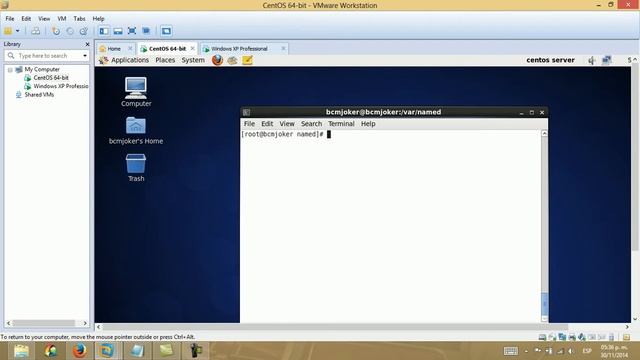Click the terminal window menu icon
640x360 pixels.
point(246,112)
